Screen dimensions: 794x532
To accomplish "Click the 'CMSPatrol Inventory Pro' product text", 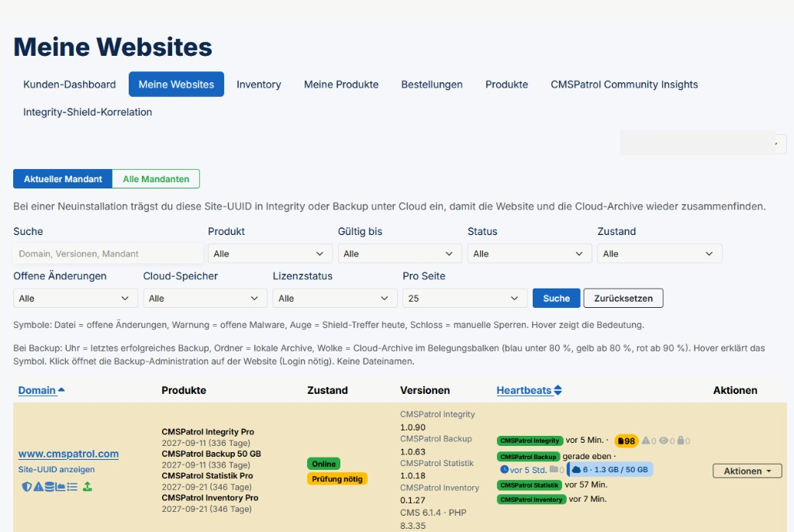I will point(209,498).
